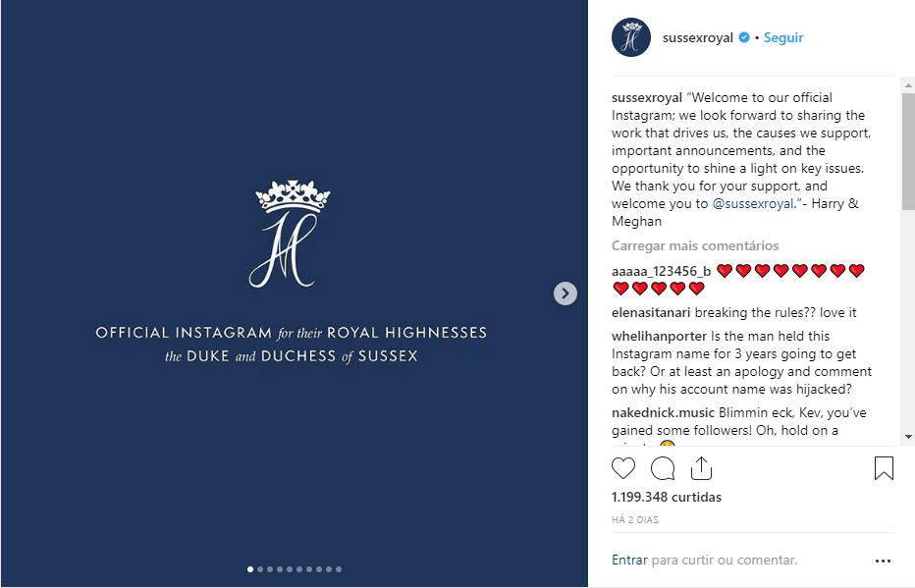Click Entrar to log in
This screenshot has height=588, width=915.
[629, 561]
